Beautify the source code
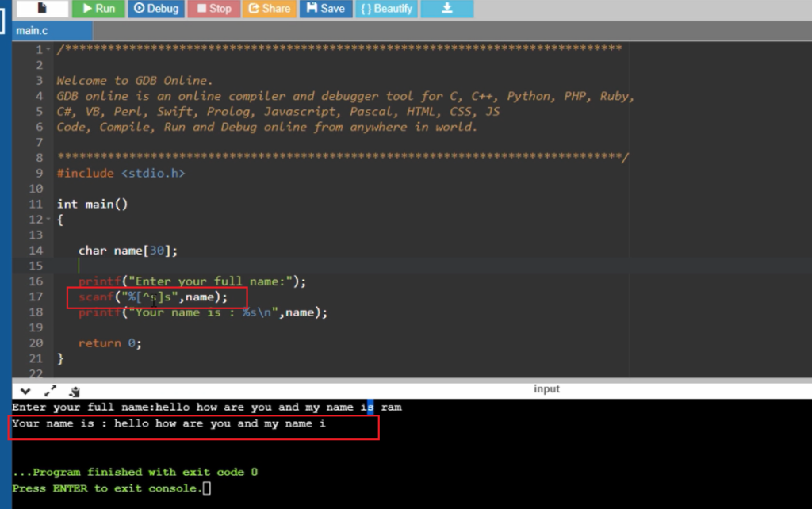 pyautogui.click(x=386, y=10)
